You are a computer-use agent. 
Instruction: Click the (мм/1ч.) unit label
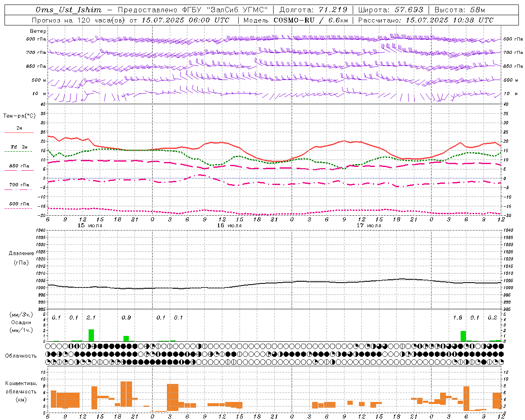pyautogui.click(x=21, y=330)
